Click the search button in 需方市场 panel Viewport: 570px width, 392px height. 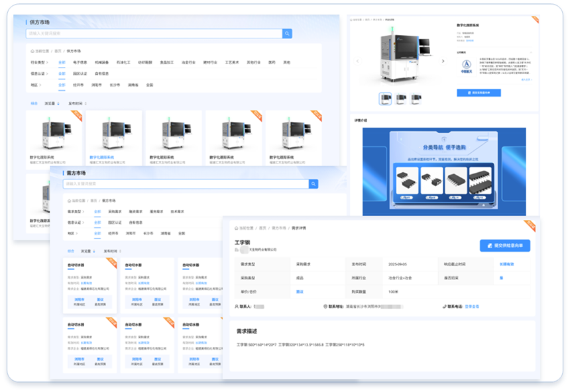click(313, 184)
